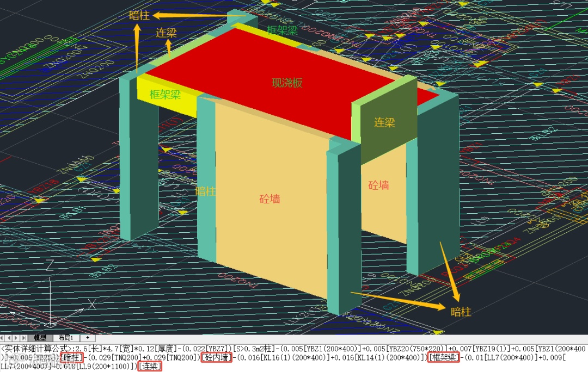This screenshot has width=588, height=372.
Task: Add a new layout with the + tab
Action: tap(87, 338)
